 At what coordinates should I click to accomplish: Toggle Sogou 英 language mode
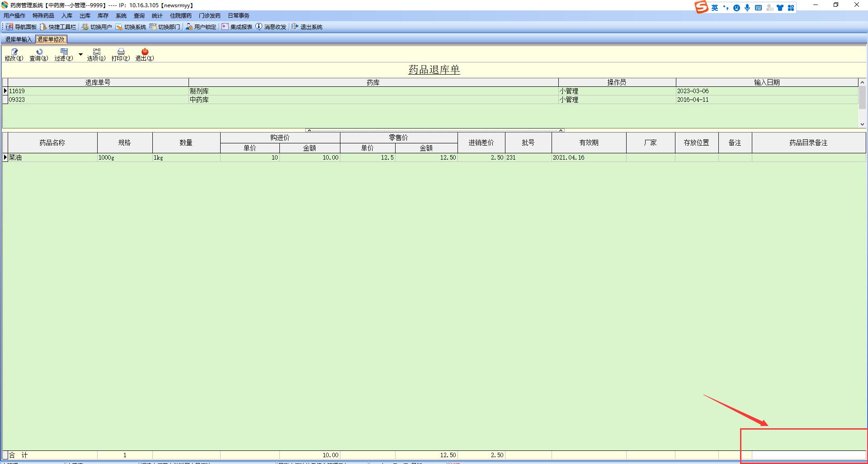click(715, 8)
